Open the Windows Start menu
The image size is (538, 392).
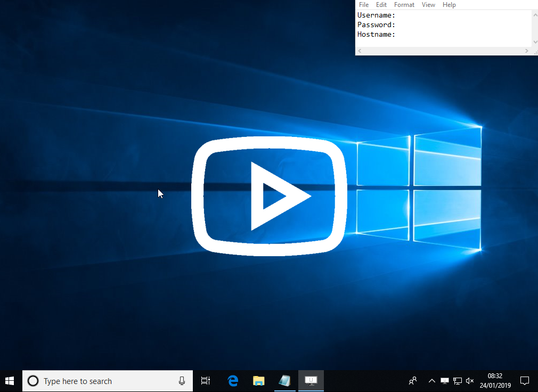coord(10,381)
